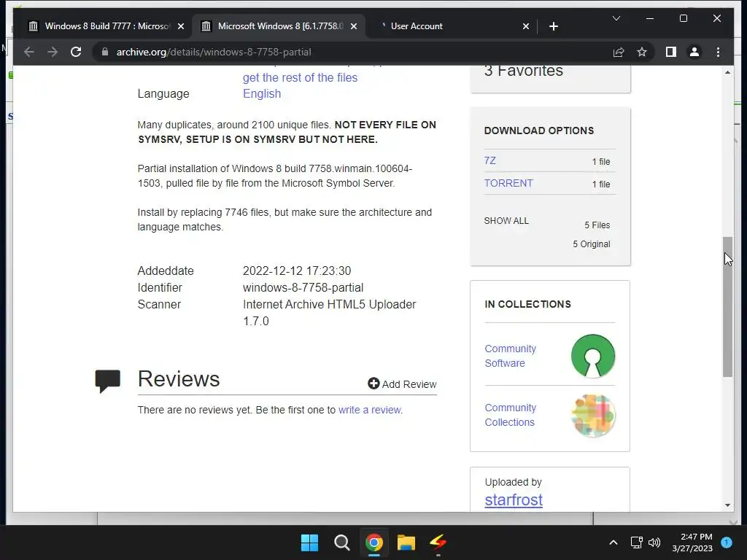The width and height of the screenshot is (747, 560).
Task: View site security lock info
Action: [x=105, y=52]
